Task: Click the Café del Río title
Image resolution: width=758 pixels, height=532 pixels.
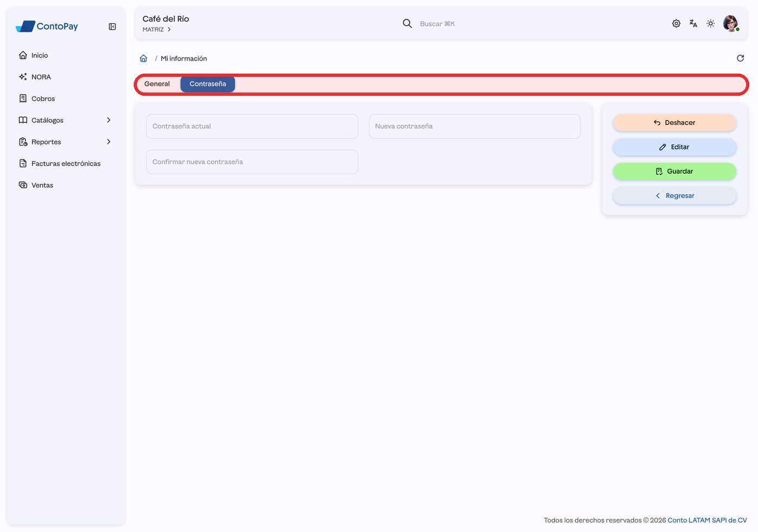Action: click(x=166, y=19)
